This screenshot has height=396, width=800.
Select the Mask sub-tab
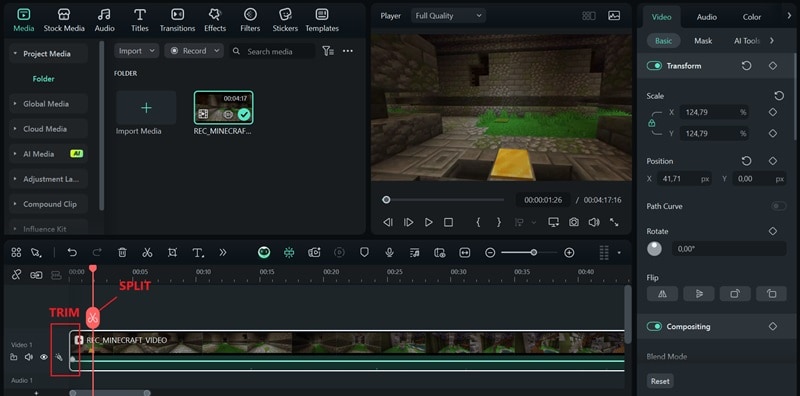tap(703, 41)
